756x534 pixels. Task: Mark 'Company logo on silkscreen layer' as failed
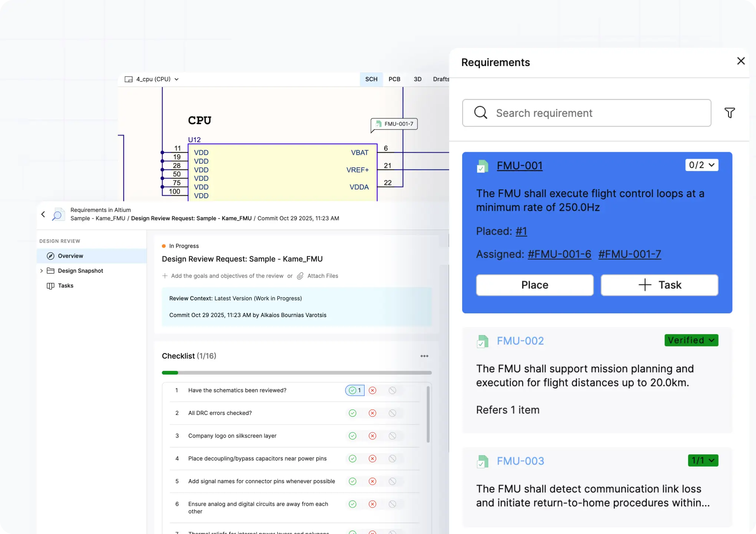pyautogui.click(x=372, y=436)
